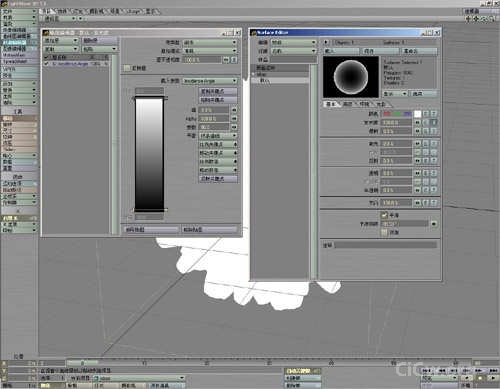The width and height of the screenshot is (500, 389).
Task: Switch to Environment tab in Surface Editor
Action: pos(364,104)
